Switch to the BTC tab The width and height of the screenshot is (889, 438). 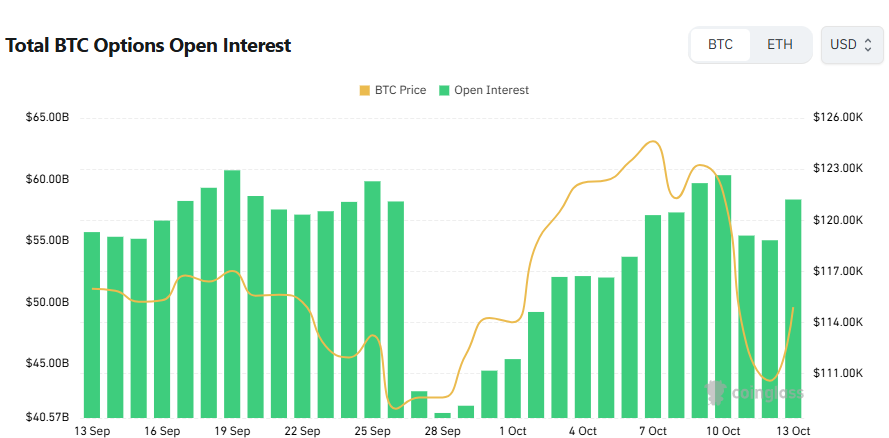click(720, 45)
